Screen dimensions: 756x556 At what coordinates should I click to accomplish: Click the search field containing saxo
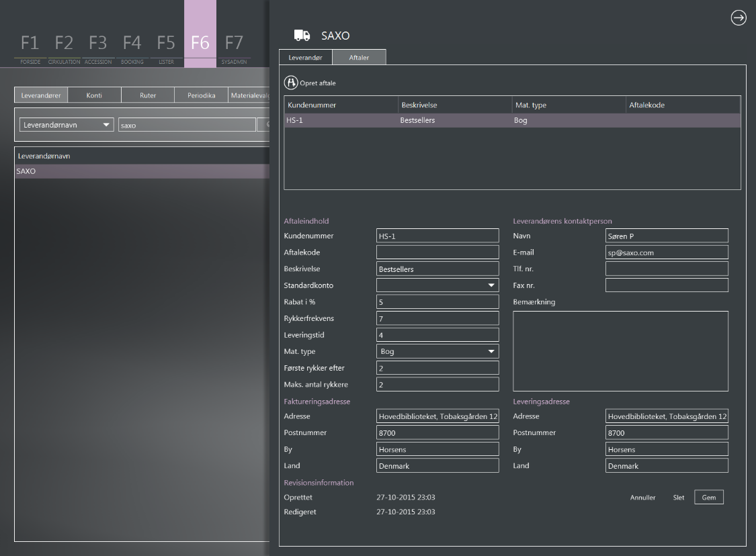coord(187,125)
